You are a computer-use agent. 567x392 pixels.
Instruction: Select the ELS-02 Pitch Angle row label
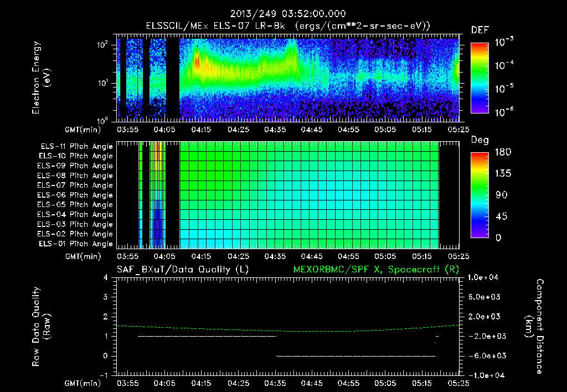tap(75, 234)
